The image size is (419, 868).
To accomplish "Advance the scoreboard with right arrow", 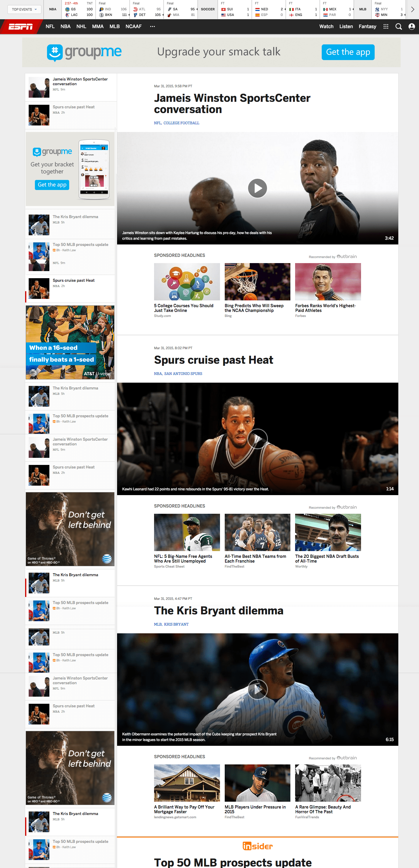I will point(412,9).
